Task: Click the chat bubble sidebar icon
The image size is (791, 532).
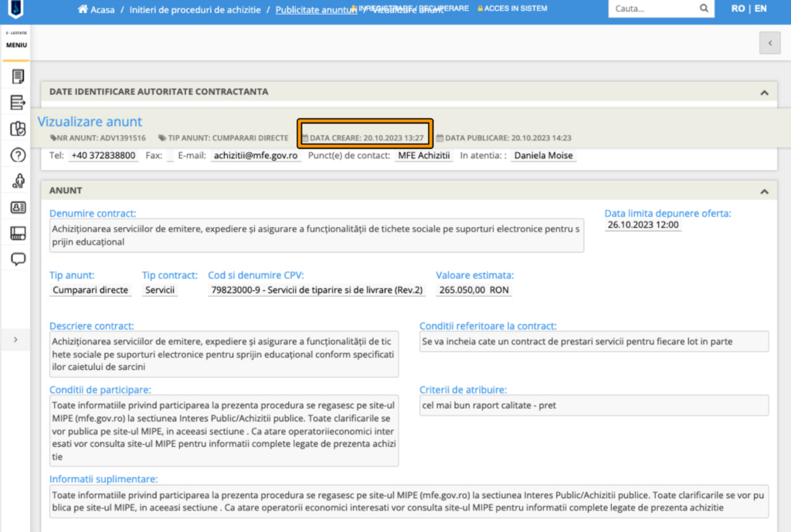Action: 17,259
